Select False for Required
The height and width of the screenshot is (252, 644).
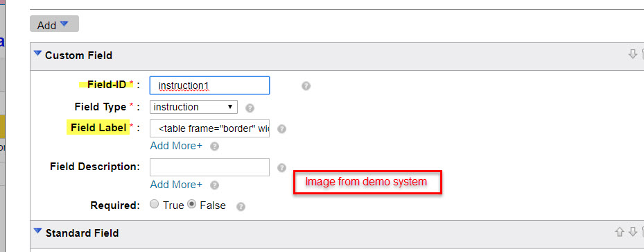point(191,204)
